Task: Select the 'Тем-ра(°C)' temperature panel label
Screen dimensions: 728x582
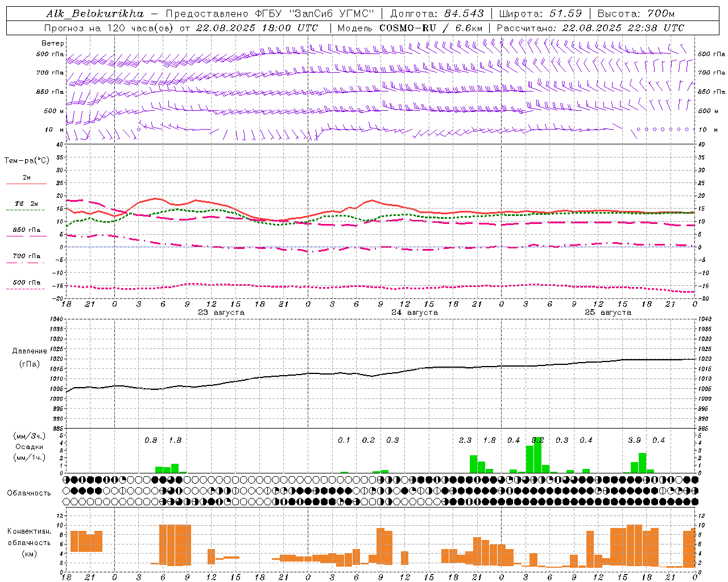Action: 27,161
